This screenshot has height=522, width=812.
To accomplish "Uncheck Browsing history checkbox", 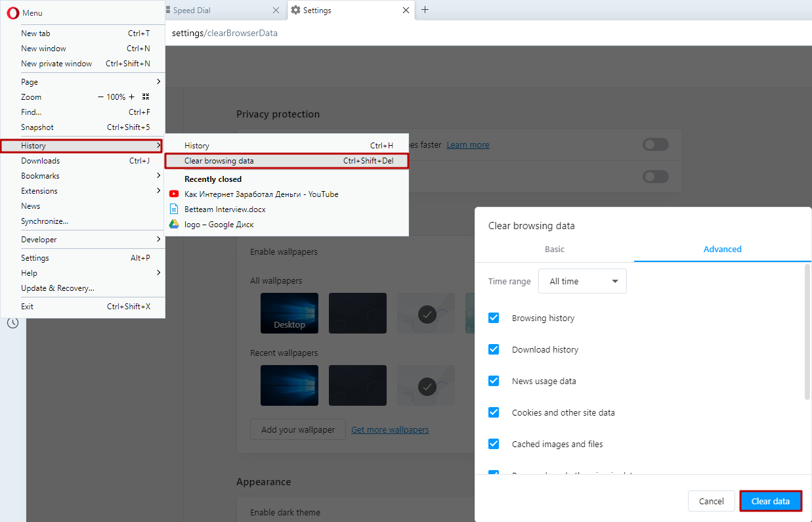I will point(494,318).
